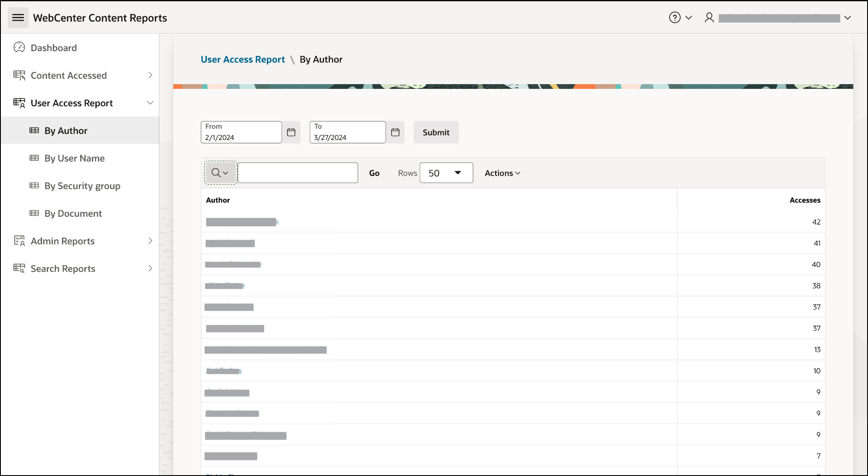
Task: Click the Accesses value 41
Action: pyautogui.click(x=817, y=243)
